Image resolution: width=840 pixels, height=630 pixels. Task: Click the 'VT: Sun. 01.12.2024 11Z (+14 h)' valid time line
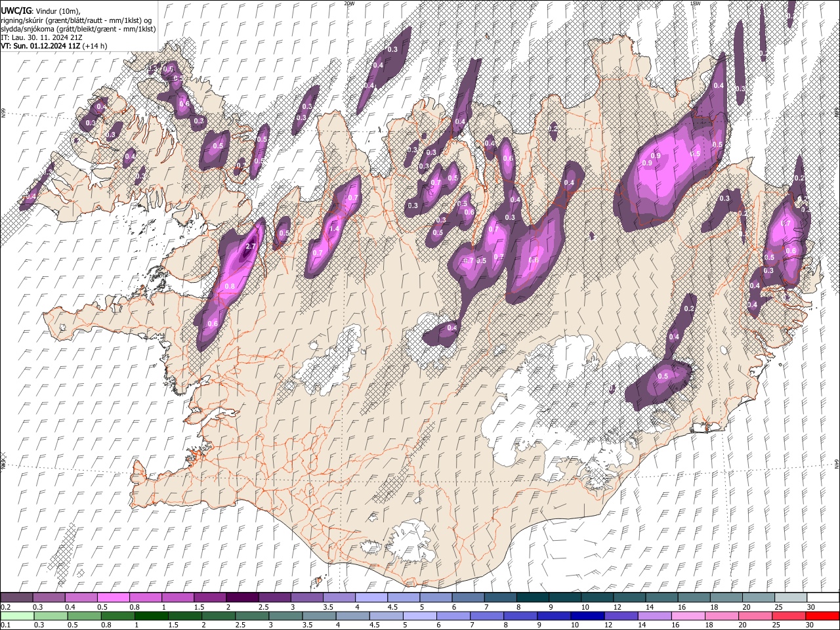pyautogui.click(x=54, y=46)
